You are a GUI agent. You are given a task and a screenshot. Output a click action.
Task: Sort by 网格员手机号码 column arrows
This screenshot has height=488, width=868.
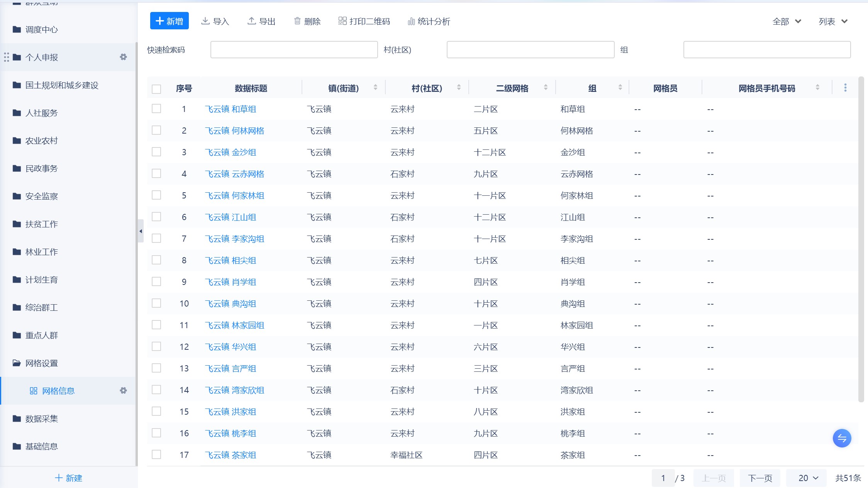pos(817,88)
